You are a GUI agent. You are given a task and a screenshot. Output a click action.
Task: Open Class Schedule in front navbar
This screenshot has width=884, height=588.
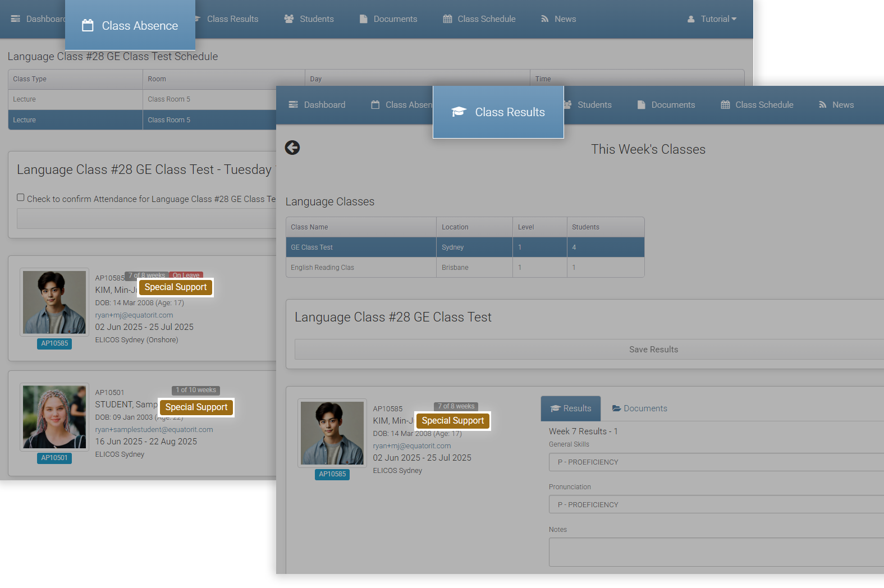[757, 105]
